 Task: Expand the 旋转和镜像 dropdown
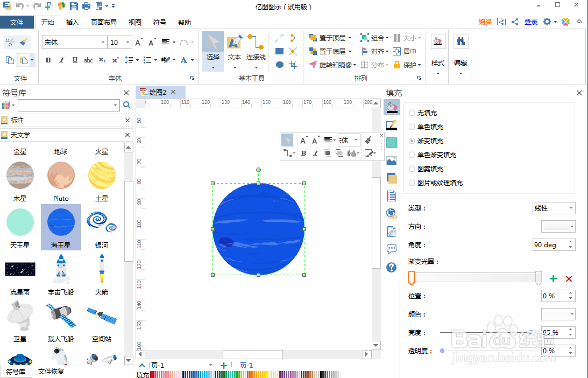click(355, 65)
